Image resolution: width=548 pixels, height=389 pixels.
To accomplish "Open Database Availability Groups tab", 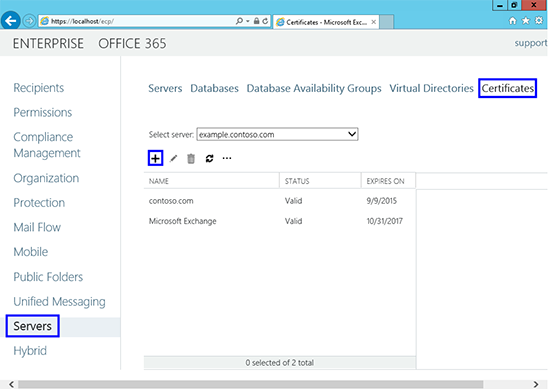I will (314, 88).
